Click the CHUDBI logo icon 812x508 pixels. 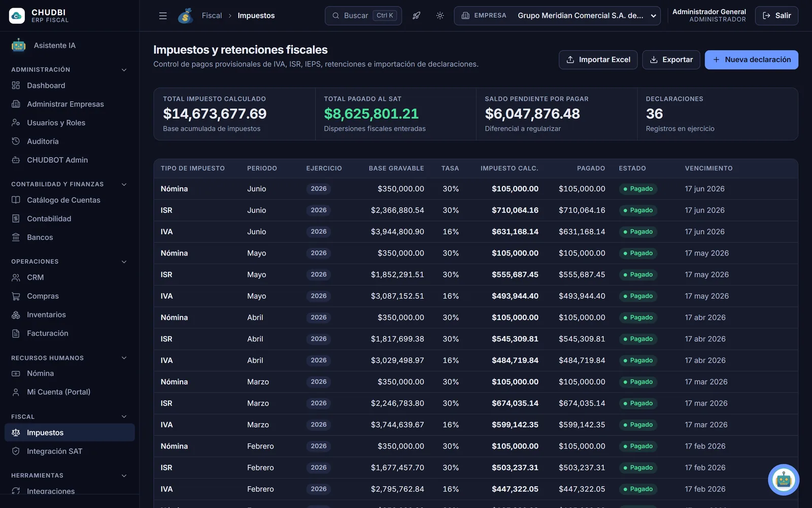(x=17, y=16)
